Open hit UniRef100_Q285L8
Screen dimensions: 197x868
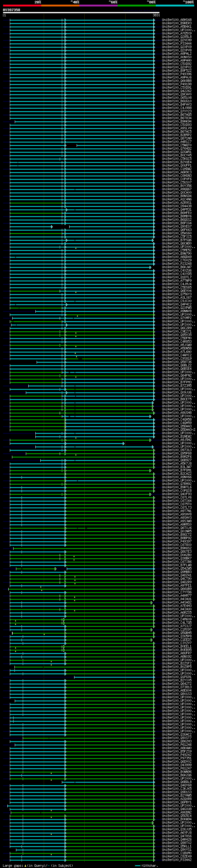[x=177, y=37]
